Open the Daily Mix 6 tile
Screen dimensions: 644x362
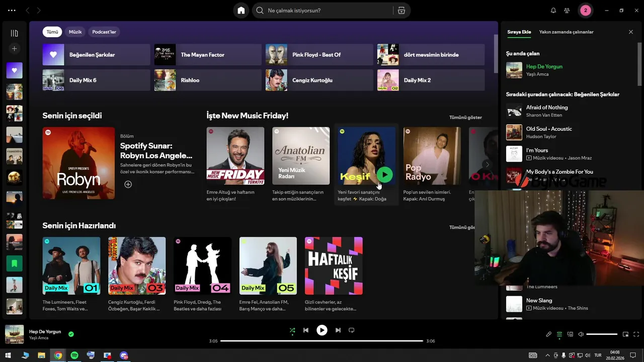point(96,80)
